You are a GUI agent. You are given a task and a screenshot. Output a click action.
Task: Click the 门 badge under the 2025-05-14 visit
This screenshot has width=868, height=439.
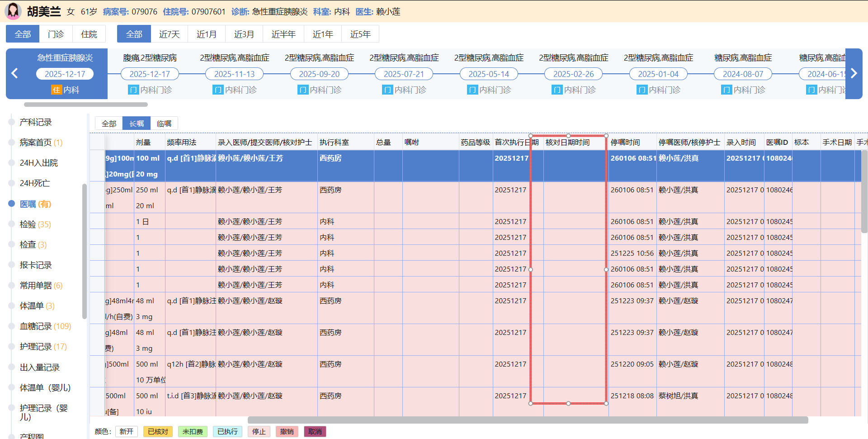[x=472, y=90]
